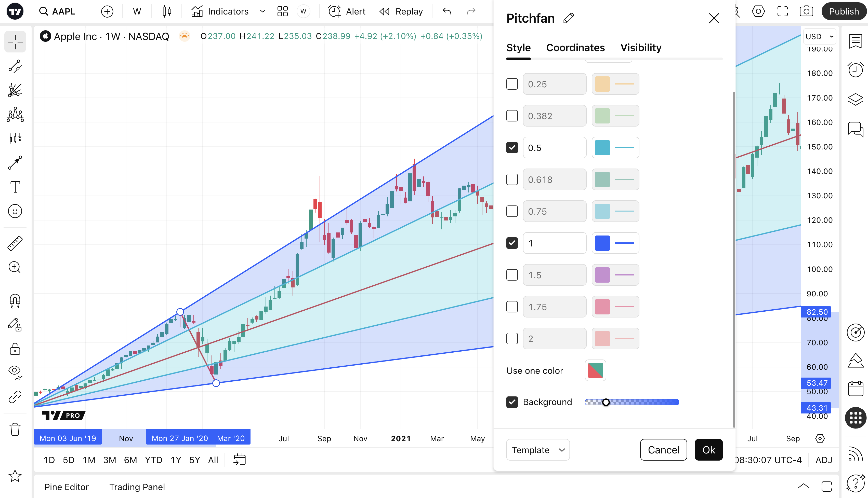This screenshot has width=868, height=498.
Task: Take a chart snapshot with camera icon
Action: (806, 11)
